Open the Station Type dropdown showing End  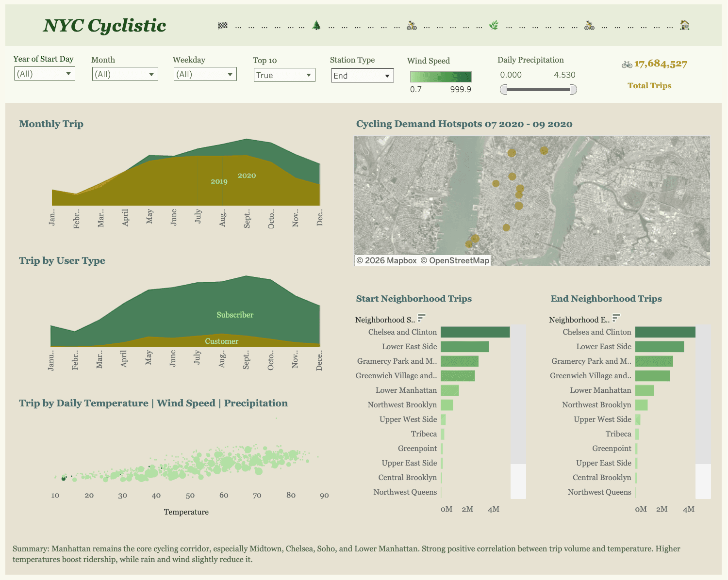[x=362, y=75]
